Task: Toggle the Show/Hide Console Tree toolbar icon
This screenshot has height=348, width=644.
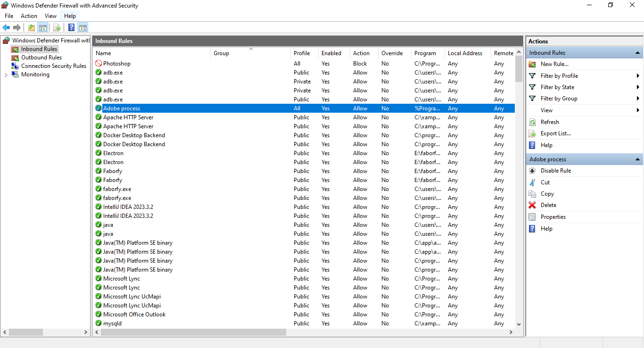Action: pyautogui.click(x=42, y=27)
